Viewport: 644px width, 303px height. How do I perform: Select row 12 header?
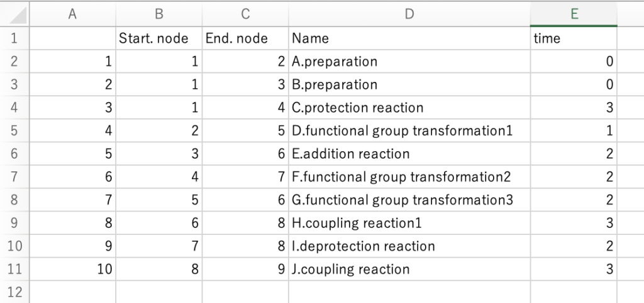click(14, 292)
